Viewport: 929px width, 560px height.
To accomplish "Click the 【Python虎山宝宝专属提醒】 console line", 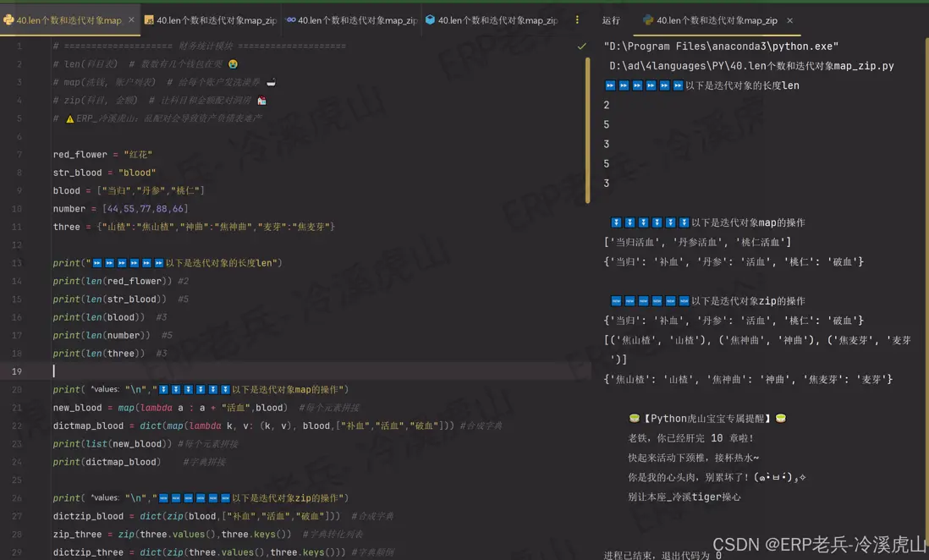I will (706, 419).
